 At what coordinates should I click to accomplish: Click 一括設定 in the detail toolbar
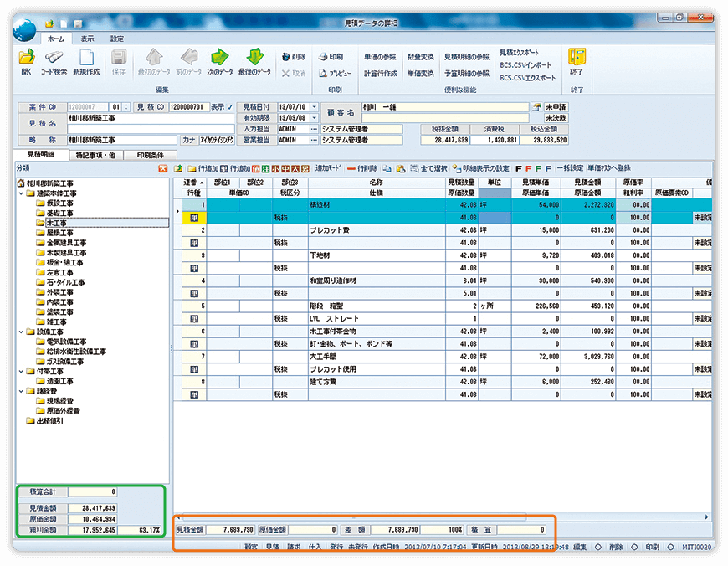(x=570, y=168)
